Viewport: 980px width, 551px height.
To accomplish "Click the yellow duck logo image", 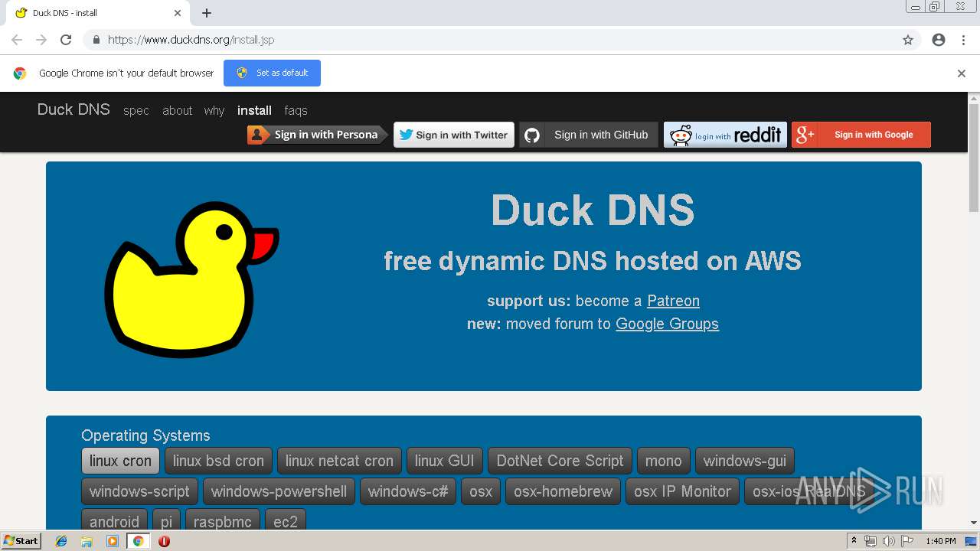I will point(191,279).
